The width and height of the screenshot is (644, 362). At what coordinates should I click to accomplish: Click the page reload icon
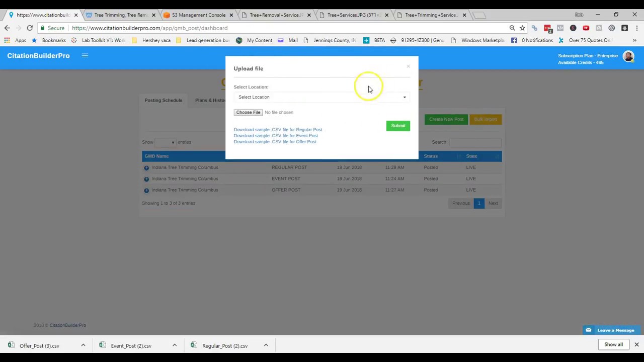(29, 28)
